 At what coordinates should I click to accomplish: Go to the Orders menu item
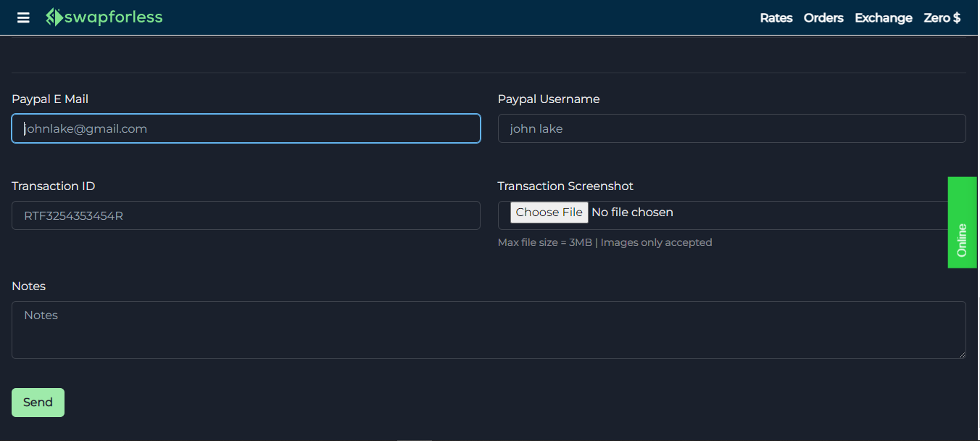point(823,18)
